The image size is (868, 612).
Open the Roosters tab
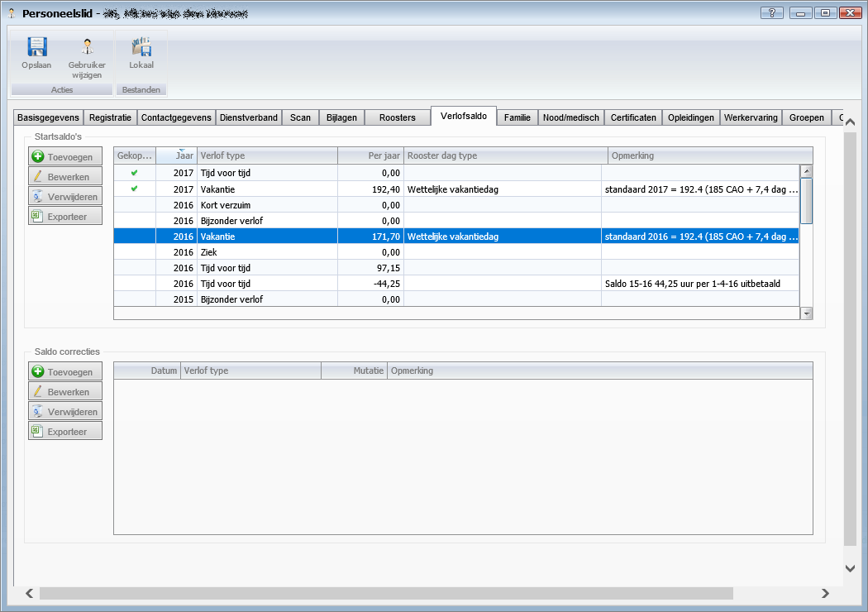(x=397, y=117)
